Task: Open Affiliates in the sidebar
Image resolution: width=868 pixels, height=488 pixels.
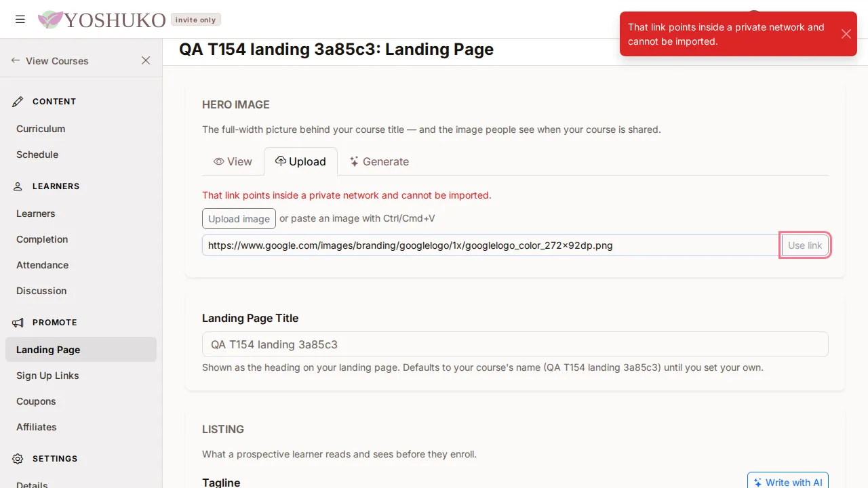Action: (81, 427)
